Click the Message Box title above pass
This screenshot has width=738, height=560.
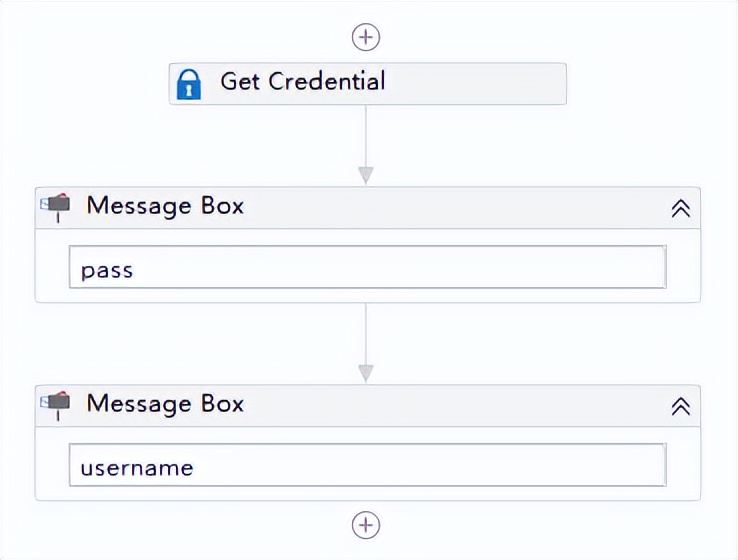click(165, 207)
